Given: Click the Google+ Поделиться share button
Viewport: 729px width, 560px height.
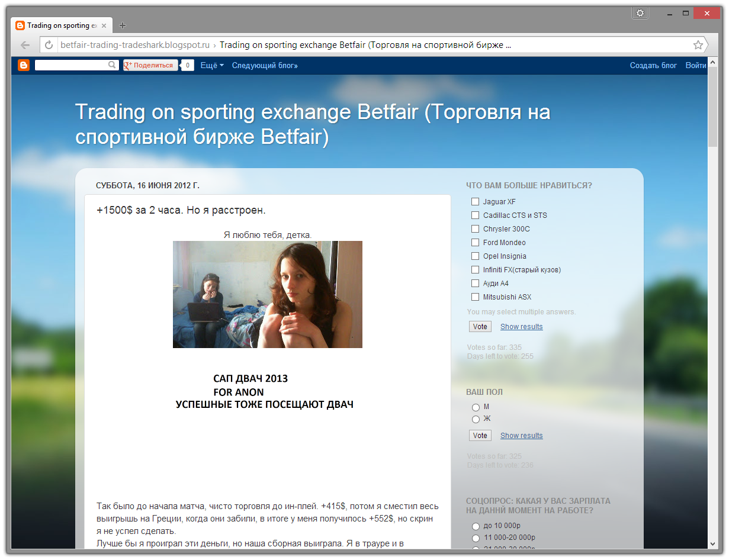Looking at the screenshot, I should click(150, 65).
